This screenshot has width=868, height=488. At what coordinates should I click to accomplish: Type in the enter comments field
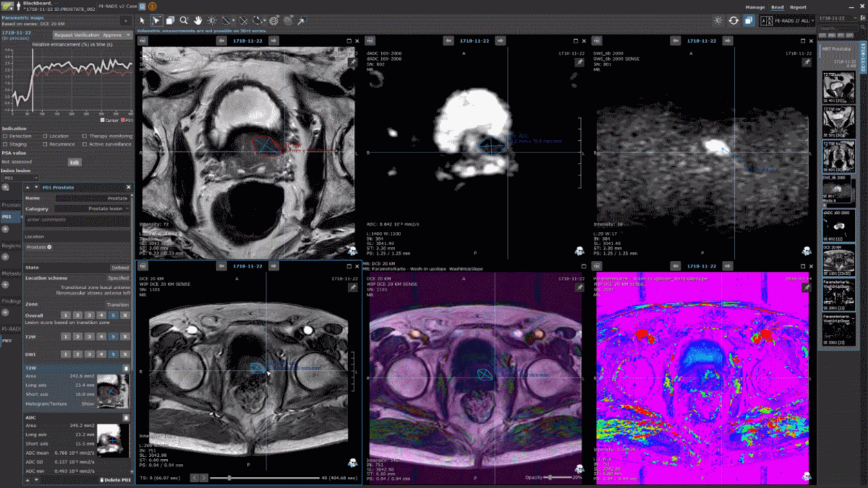tap(76, 220)
